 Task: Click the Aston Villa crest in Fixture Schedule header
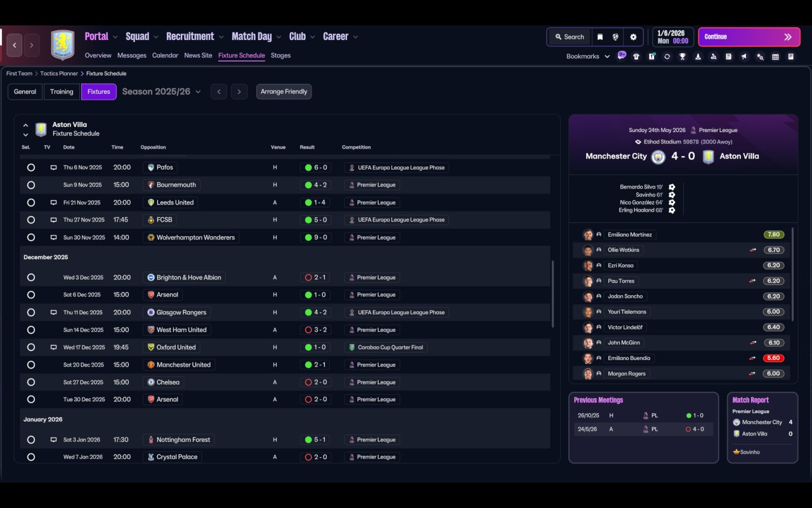[x=41, y=130]
